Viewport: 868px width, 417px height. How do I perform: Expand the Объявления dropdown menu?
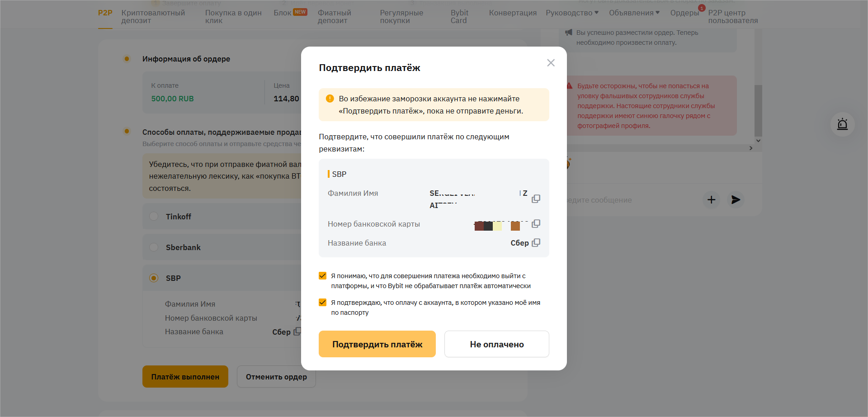[634, 13]
